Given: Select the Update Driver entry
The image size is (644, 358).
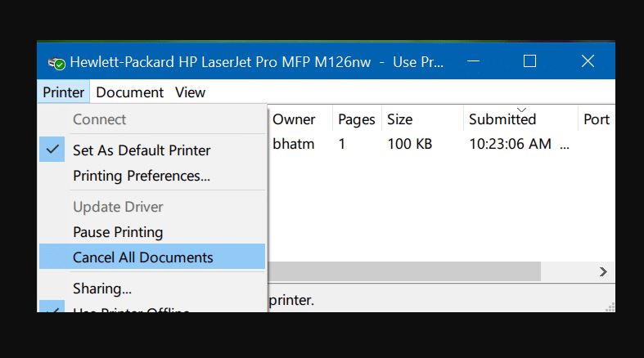Looking at the screenshot, I should tap(152, 207).
